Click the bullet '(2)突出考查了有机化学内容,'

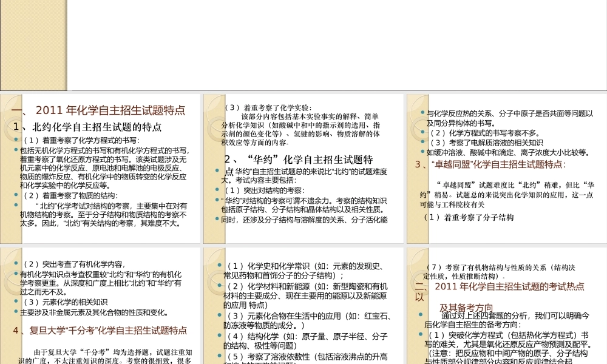coord(74,264)
